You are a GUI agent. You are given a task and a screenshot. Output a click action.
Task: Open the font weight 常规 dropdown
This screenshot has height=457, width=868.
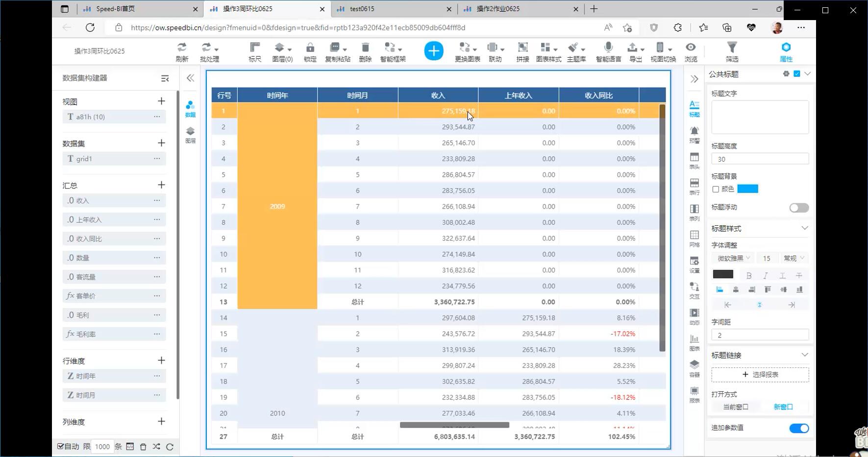[794, 258]
